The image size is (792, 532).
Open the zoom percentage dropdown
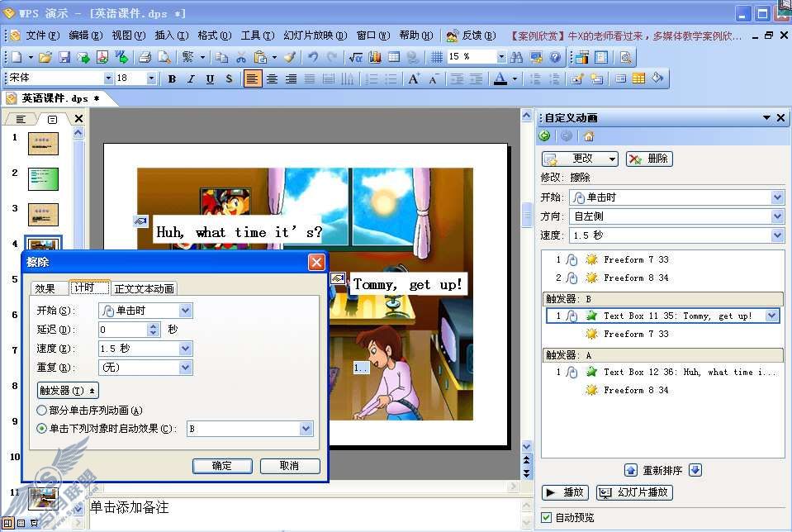click(x=501, y=56)
